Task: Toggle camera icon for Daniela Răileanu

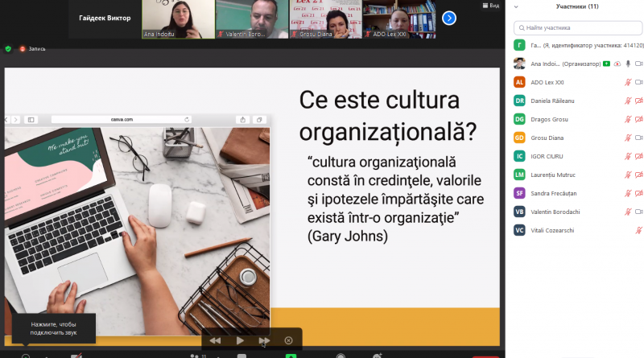Action: coord(639,101)
